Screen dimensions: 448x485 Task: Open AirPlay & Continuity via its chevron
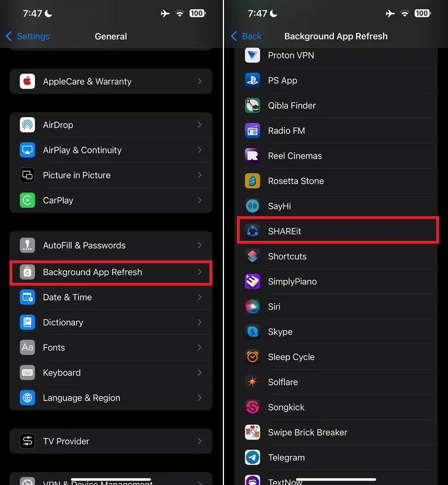pos(199,150)
